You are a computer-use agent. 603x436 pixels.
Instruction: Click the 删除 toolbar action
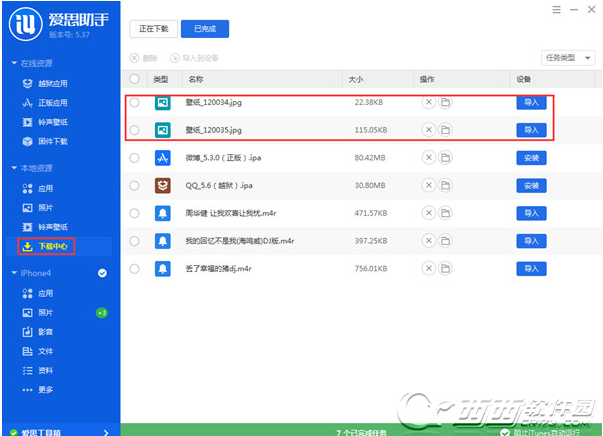143,58
